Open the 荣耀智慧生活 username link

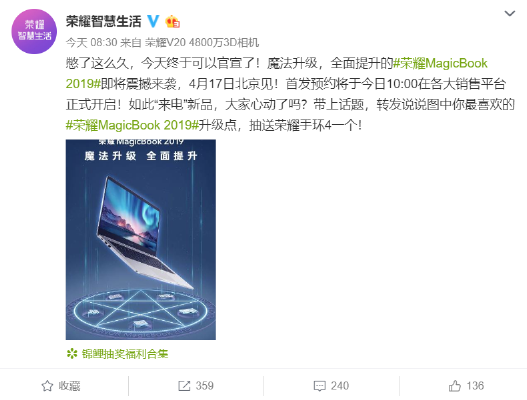(x=104, y=22)
